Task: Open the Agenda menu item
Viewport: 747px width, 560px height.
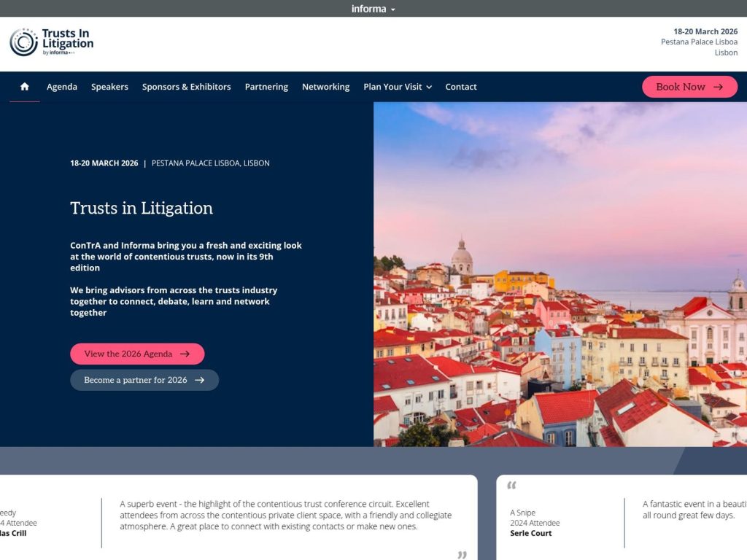Action: pyautogui.click(x=61, y=86)
